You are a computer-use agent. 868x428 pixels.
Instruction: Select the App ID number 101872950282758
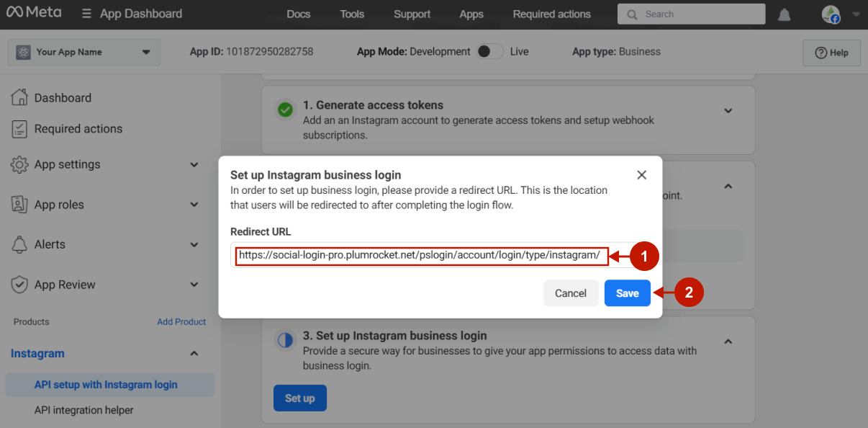[270, 52]
